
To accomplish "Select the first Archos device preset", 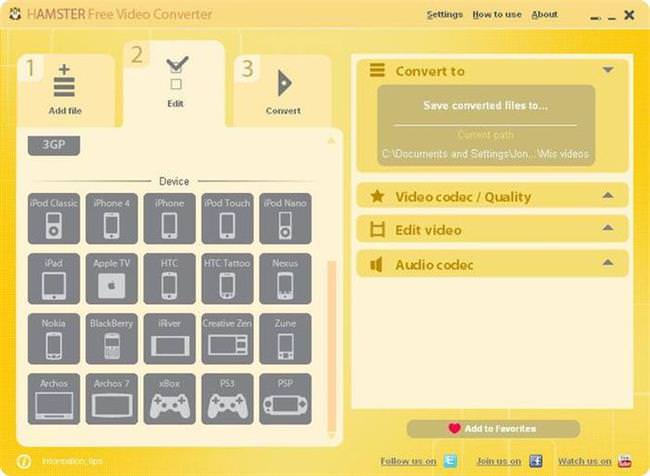I will [54, 399].
